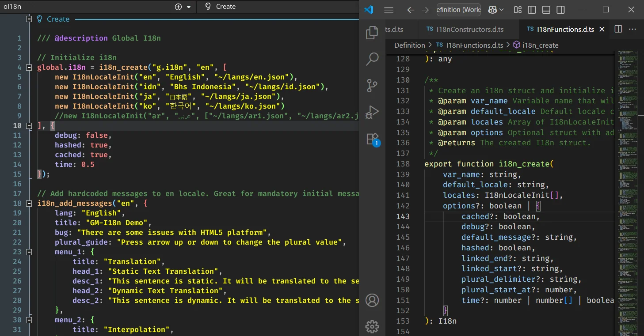Open the Search view in VS Code
The height and width of the screenshot is (336, 644).
(x=372, y=59)
